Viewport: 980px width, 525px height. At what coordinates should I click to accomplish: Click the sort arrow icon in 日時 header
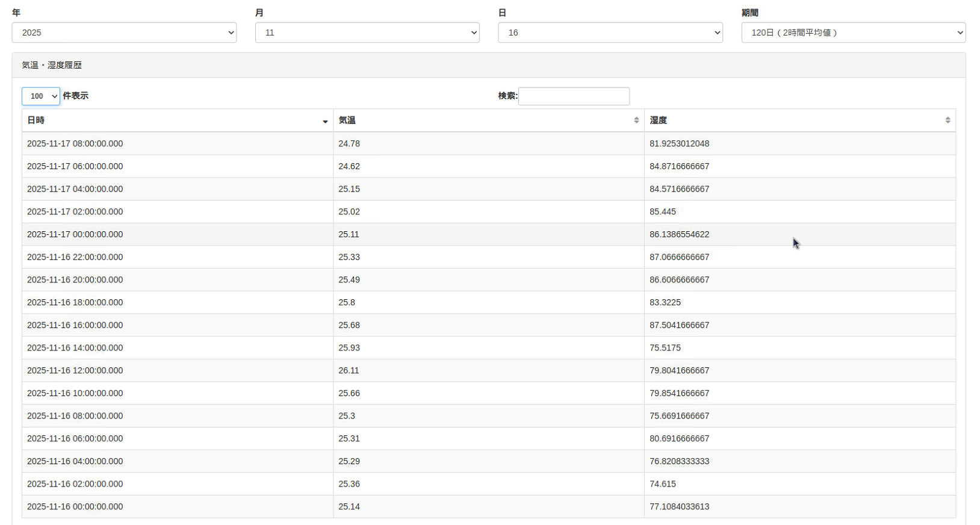point(325,121)
